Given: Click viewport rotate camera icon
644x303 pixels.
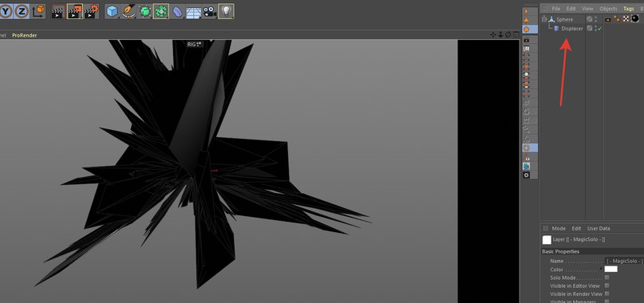Looking at the screenshot, I should [x=508, y=35].
